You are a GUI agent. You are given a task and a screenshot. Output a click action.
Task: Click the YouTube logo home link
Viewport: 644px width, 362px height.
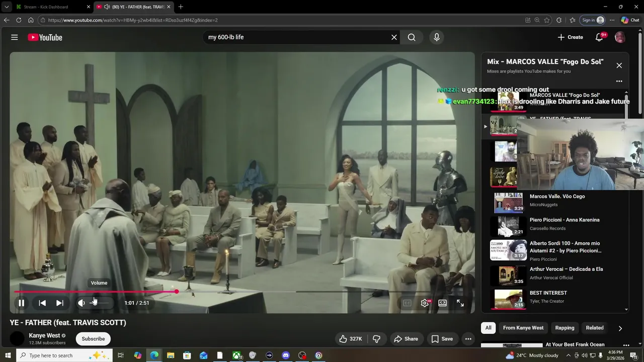click(45, 37)
